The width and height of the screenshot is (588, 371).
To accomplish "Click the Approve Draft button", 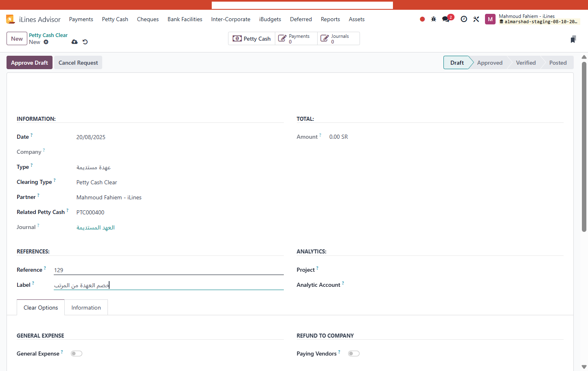I will coord(29,63).
